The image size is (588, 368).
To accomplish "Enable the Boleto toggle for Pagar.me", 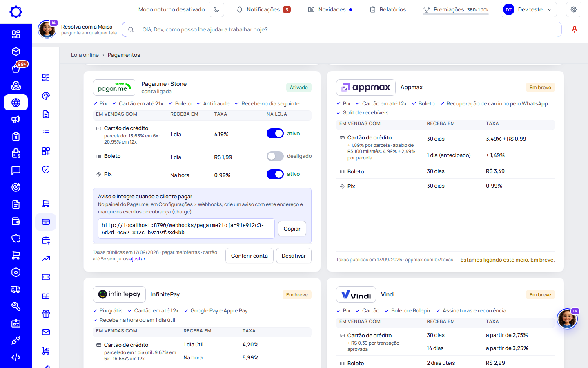I will click(275, 156).
